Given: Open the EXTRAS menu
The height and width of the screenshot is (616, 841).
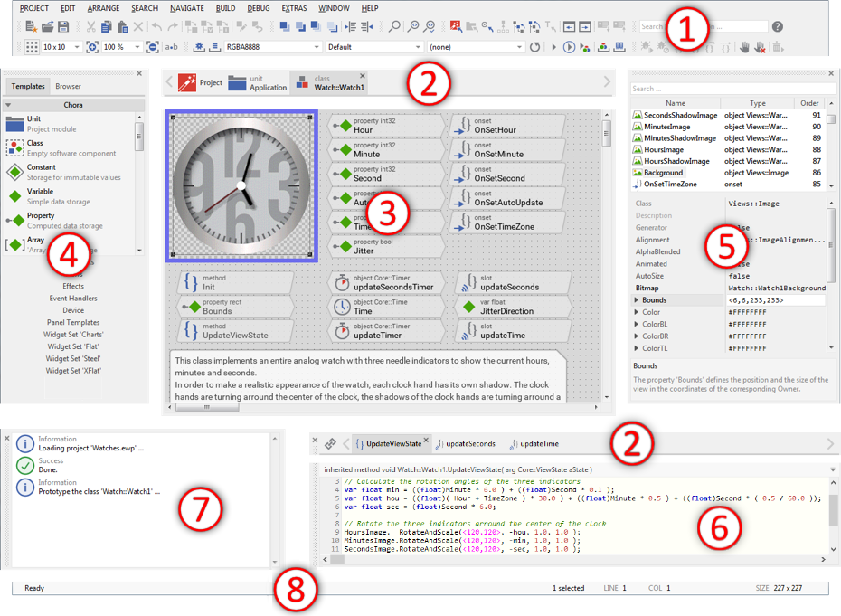Looking at the screenshot, I should tap(294, 8).
